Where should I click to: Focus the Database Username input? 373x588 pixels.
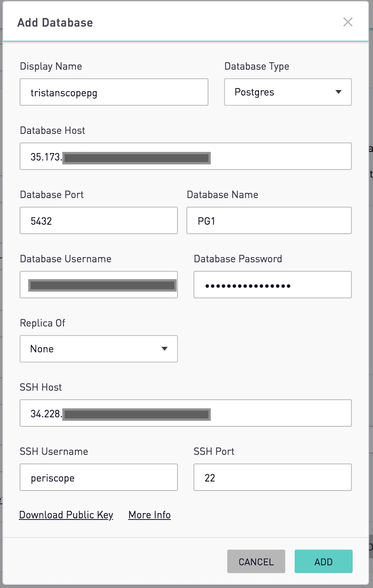98,285
